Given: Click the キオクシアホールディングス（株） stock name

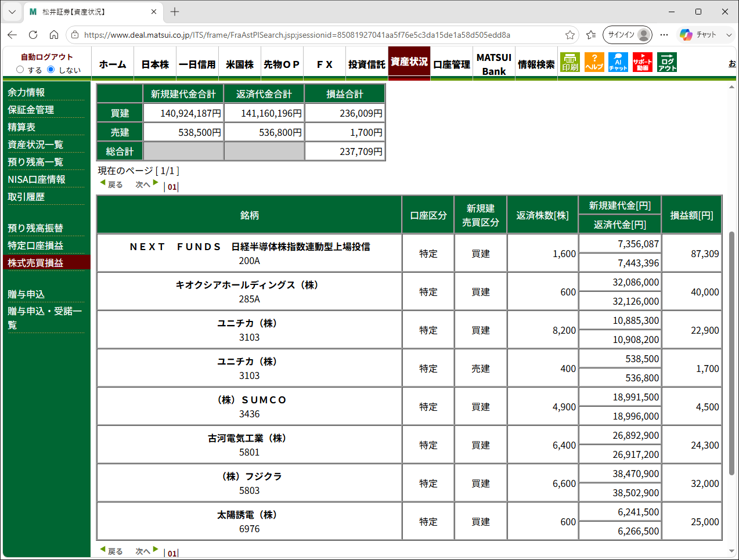Looking at the screenshot, I should [x=250, y=285].
